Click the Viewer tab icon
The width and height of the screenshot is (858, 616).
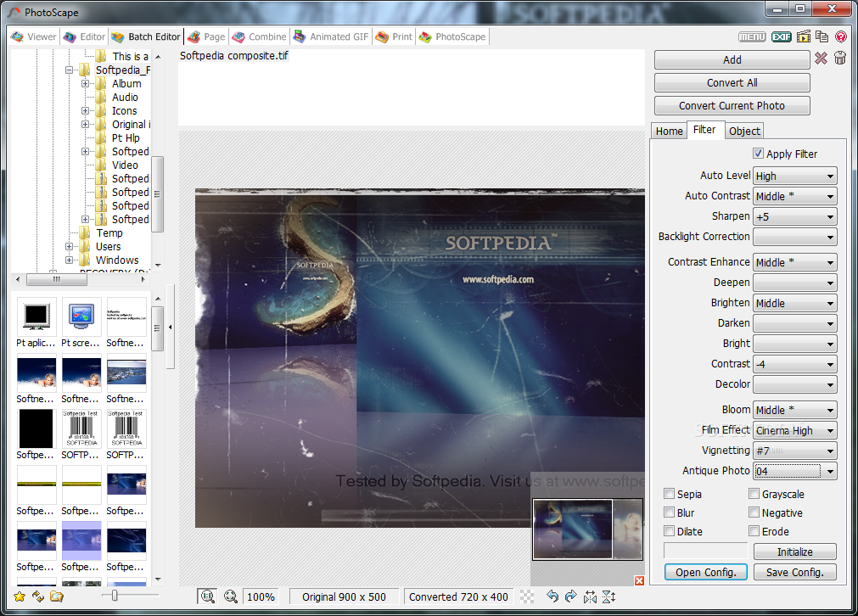pyautogui.click(x=18, y=36)
